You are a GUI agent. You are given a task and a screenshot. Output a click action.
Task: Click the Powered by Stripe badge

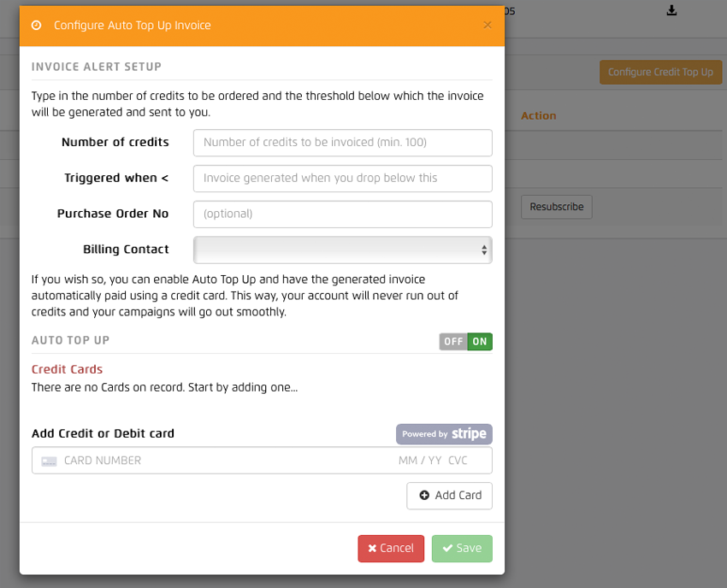click(444, 433)
